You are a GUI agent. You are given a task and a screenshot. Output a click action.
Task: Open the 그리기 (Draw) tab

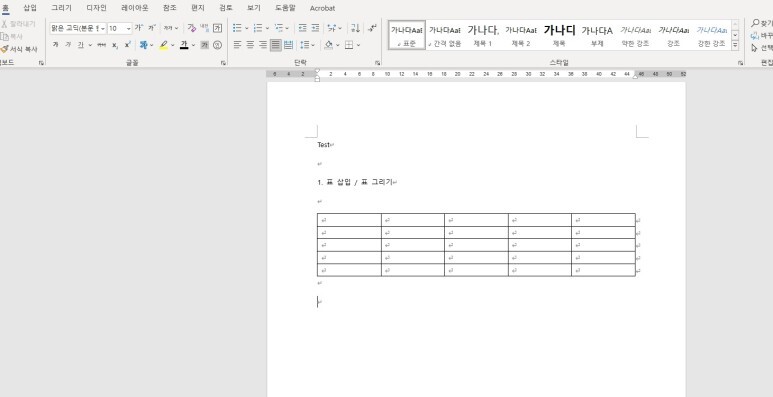[62, 8]
